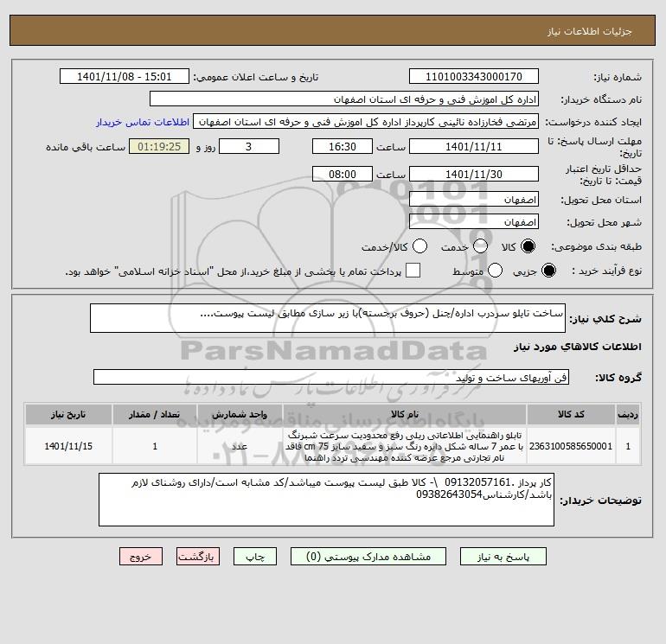Click the deadline time field 16:30
666x644 pixels.
click(x=343, y=146)
